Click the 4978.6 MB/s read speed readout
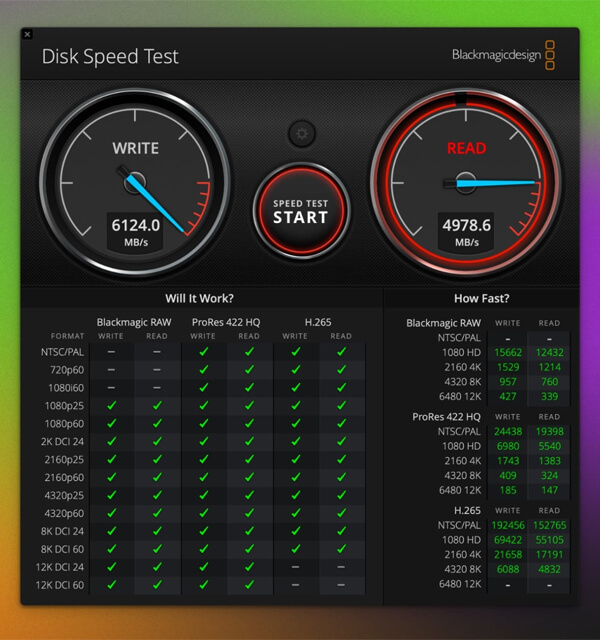The width and height of the screenshot is (600, 640). click(466, 232)
